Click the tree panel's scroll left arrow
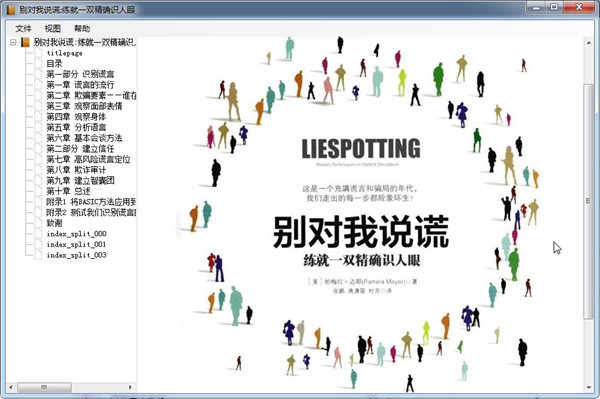600x399 pixels. pyautogui.click(x=11, y=388)
